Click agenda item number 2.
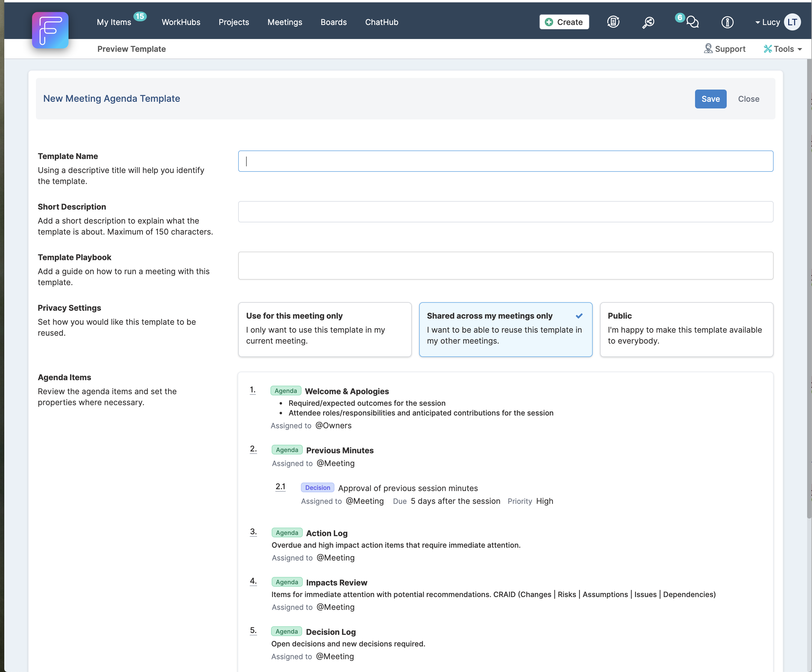This screenshot has width=812, height=672. tap(253, 449)
